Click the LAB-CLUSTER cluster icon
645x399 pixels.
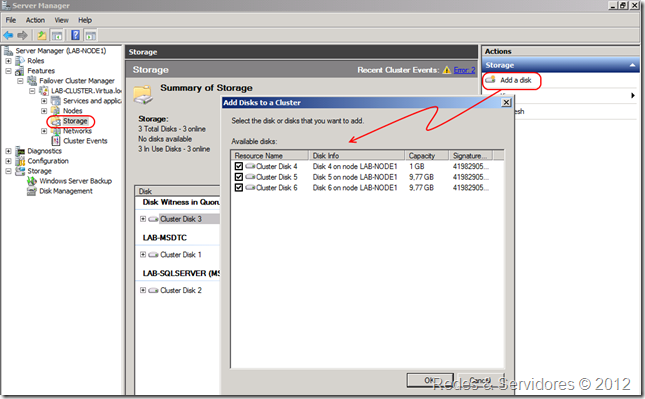[x=44, y=90]
